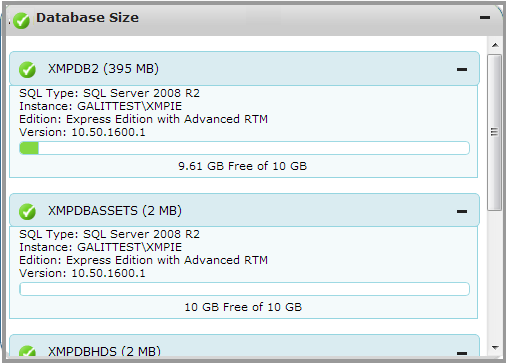This screenshot has height=363, width=506.
Task: Click the XMPDBASSETS green status check icon
Action: pyautogui.click(x=27, y=212)
